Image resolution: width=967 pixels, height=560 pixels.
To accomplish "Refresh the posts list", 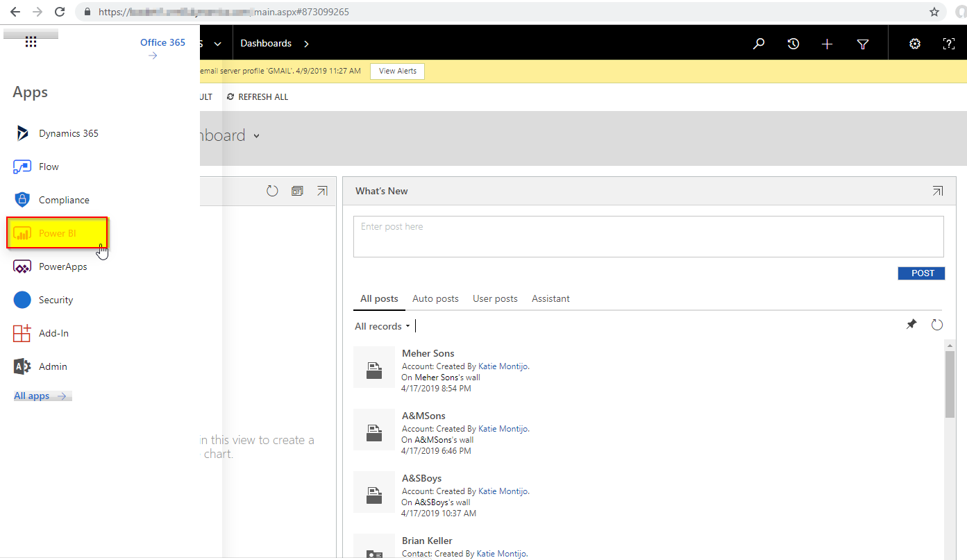I will click(x=937, y=325).
